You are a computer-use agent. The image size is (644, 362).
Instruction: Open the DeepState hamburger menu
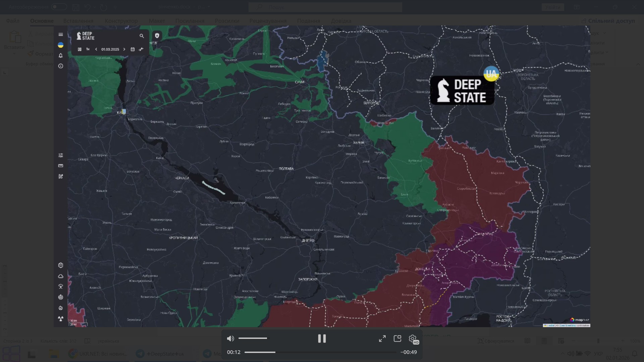61,35
